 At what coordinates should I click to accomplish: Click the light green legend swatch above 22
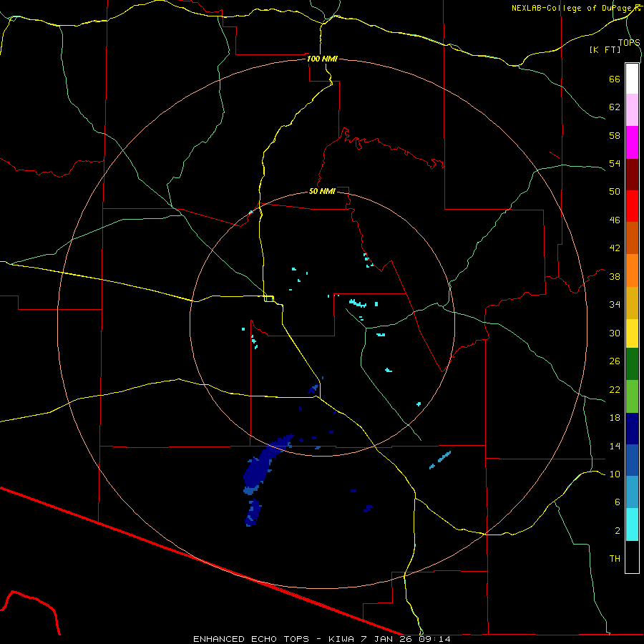632,396
